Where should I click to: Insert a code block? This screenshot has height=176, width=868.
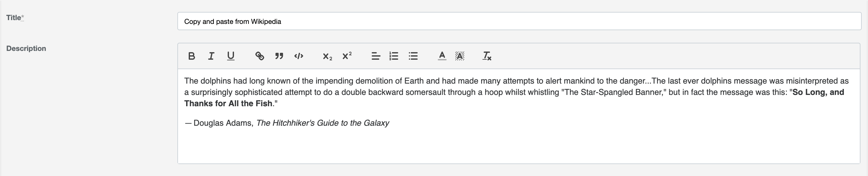point(298,56)
